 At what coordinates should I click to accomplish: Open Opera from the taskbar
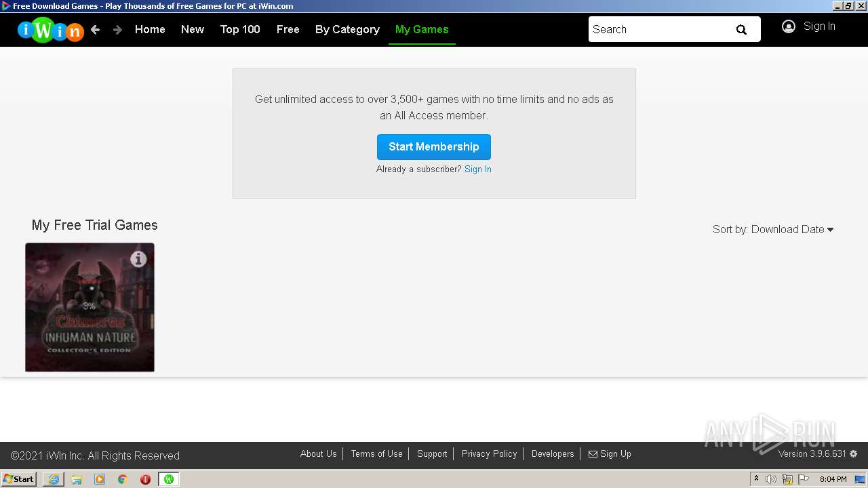coord(145,479)
